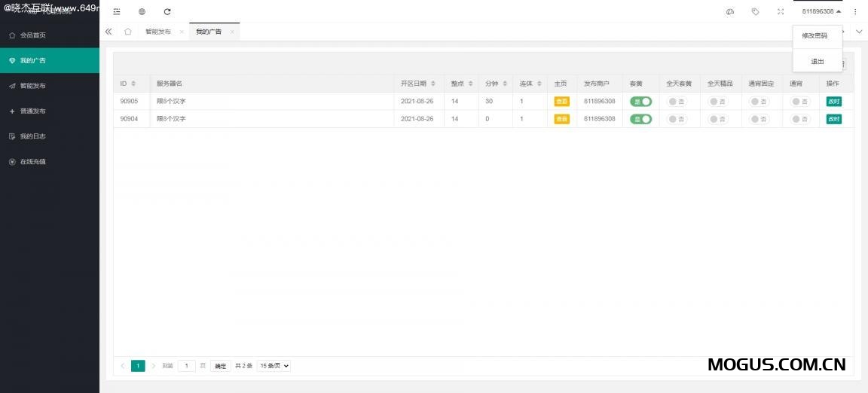Expand the 811896308 user dropdown
Viewport: 868px width, 393px height.
point(821,11)
